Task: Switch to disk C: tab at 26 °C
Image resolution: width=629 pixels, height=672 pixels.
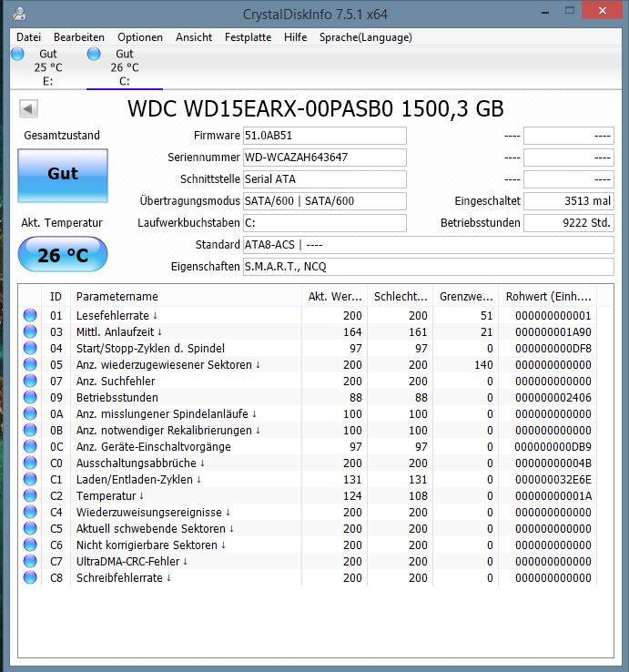Action: [125, 67]
